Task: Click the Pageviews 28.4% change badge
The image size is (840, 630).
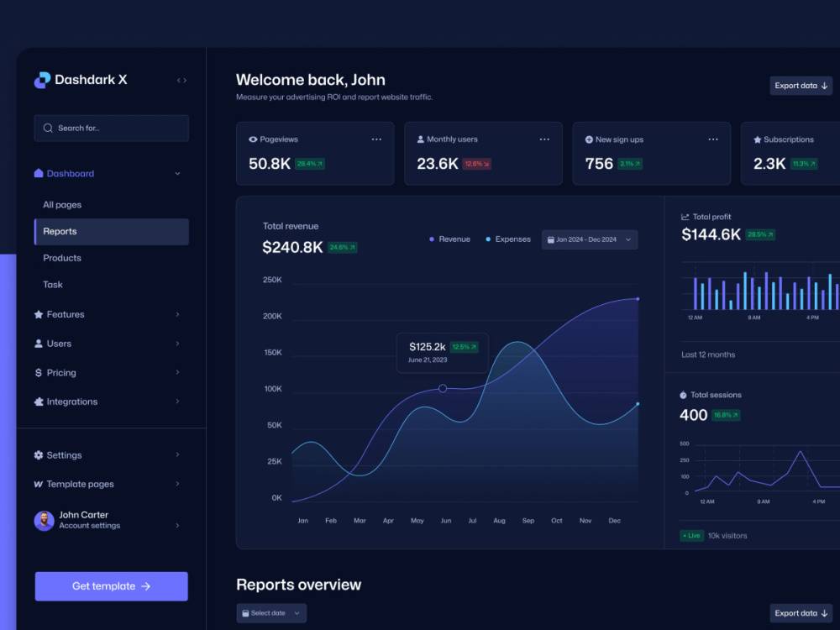Action: click(x=310, y=164)
